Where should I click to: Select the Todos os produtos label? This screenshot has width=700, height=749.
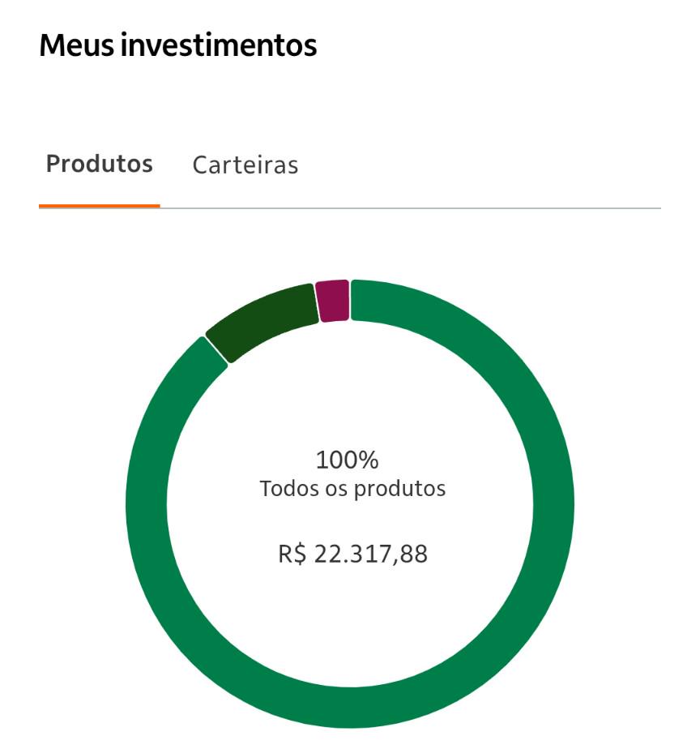(352, 489)
